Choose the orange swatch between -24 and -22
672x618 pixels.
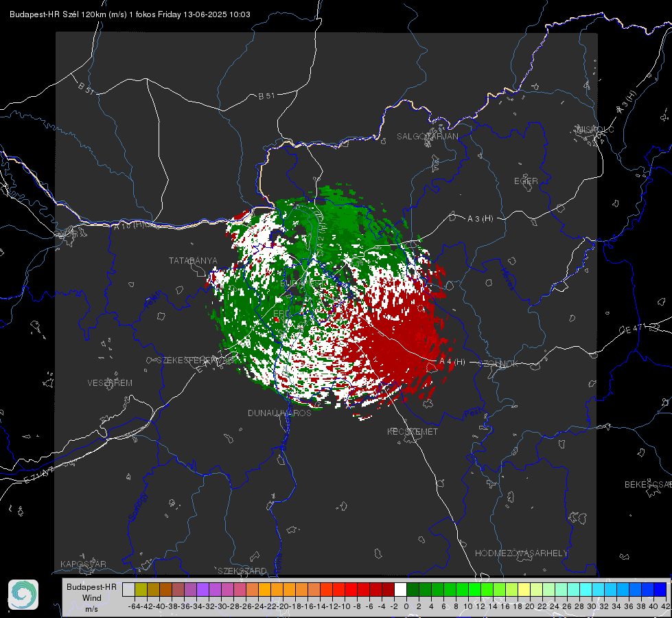point(264,589)
